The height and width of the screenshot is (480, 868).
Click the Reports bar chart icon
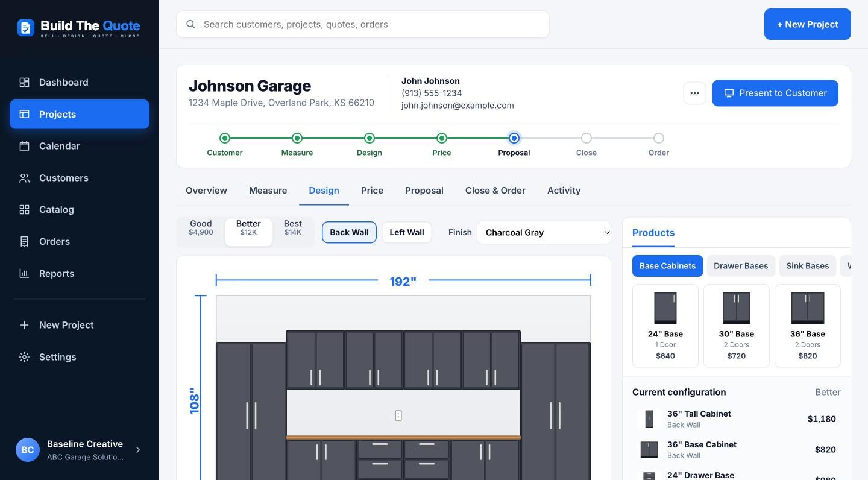pos(24,273)
